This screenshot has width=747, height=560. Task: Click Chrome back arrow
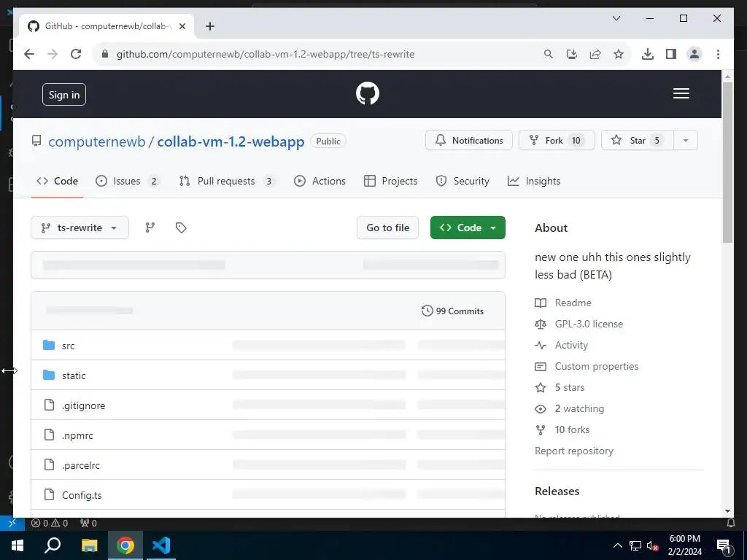coord(29,54)
